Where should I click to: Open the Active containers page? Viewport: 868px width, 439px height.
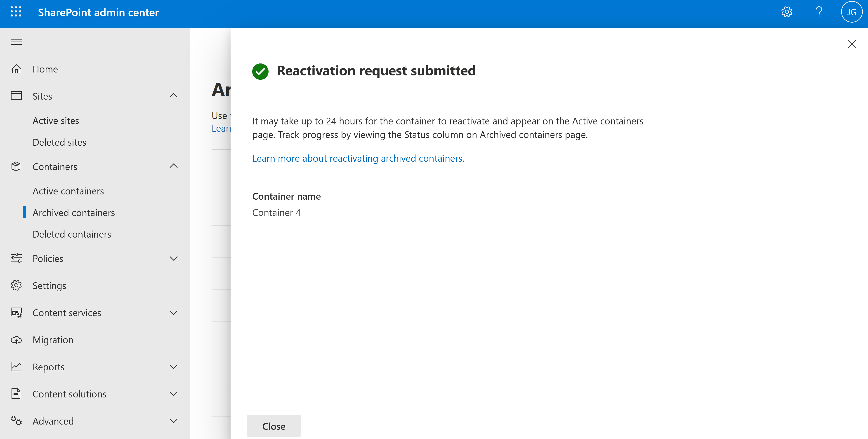click(68, 191)
